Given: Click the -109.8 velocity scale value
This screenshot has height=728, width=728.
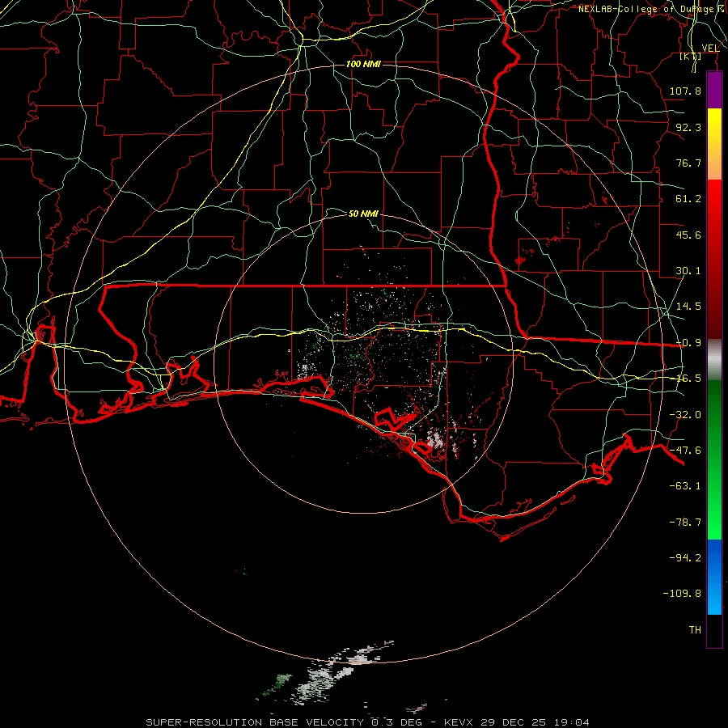Looking at the screenshot, I should coord(682,594).
